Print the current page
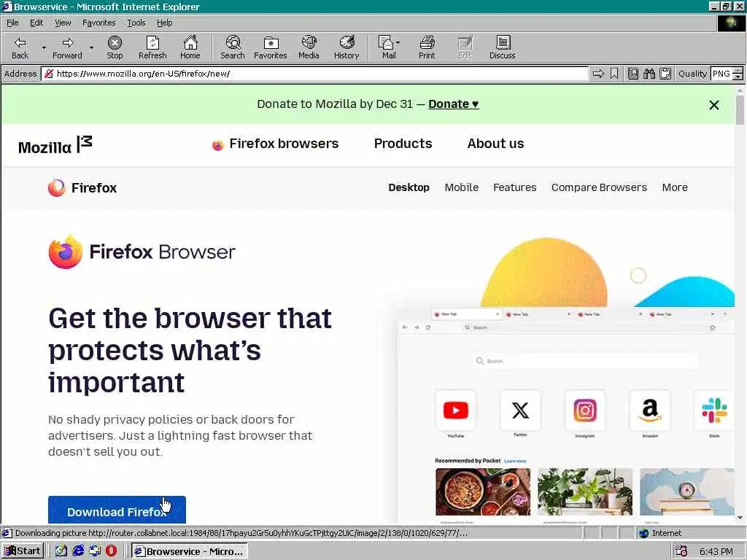Screen dimensions: 747x560 click(427, 47)
